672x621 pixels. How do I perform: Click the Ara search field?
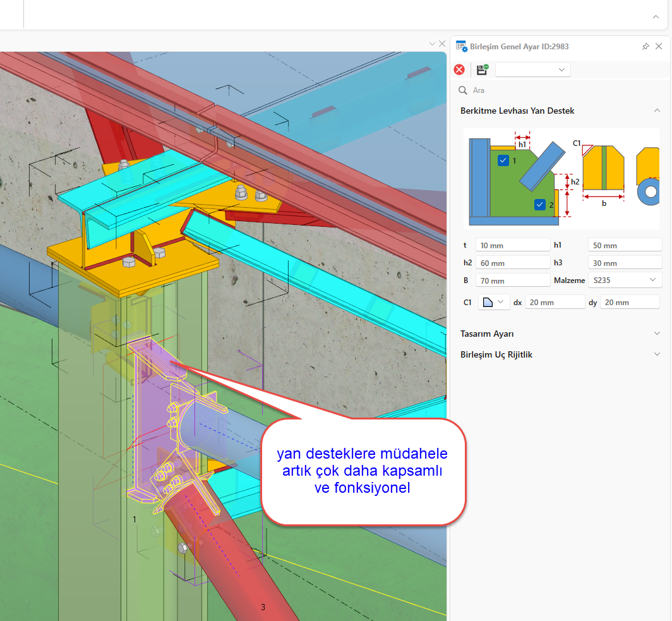tap(562, 90)
